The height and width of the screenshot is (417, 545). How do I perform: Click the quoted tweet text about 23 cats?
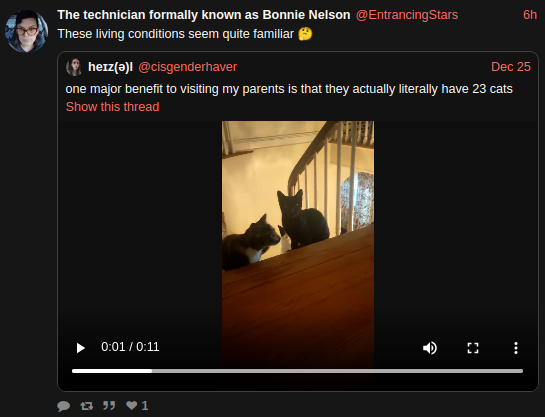pos(289,89)
